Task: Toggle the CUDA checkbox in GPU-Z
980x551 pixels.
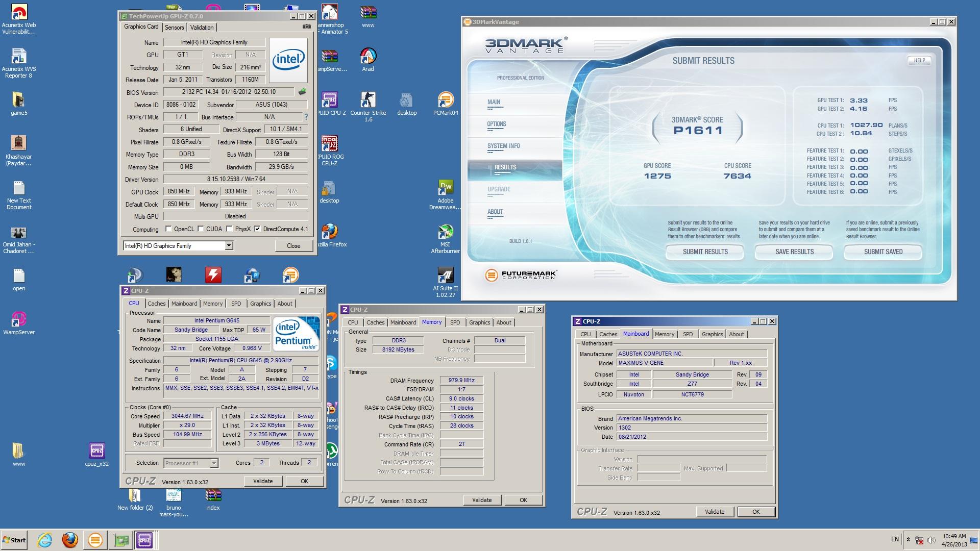Action: coord(201,229)
